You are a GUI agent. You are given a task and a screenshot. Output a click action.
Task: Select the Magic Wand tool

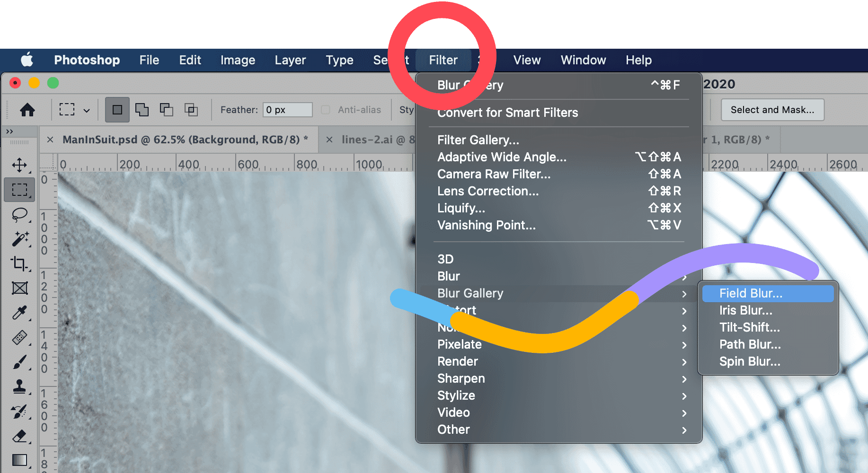[19, 239]
